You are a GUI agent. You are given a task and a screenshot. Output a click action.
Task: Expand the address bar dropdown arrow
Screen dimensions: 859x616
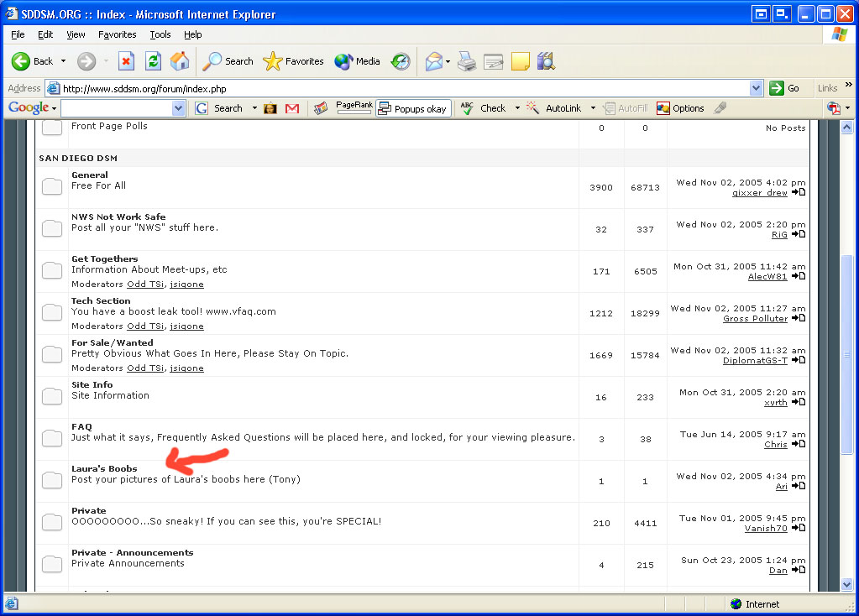pyautogui.click(x=756, y=88)
